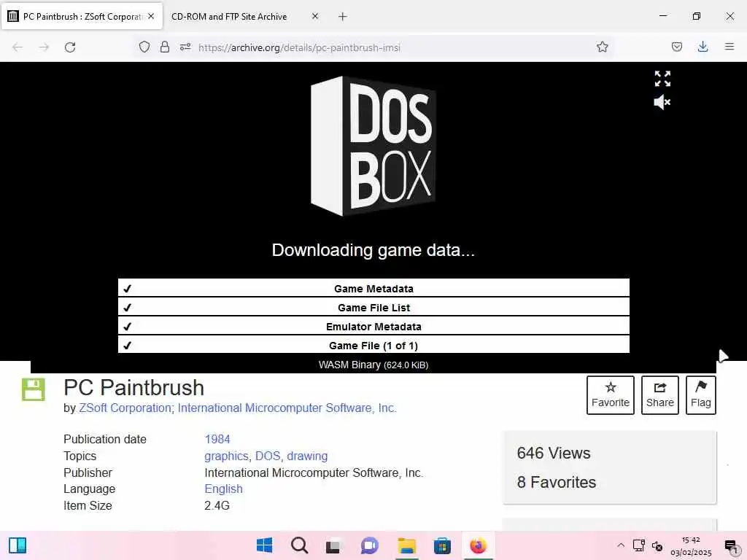The width and height of the screenshot is (747, 560).
Task: Close the CD-ROM and FTP Site Archive tab
Action: [x=315, y=16]
